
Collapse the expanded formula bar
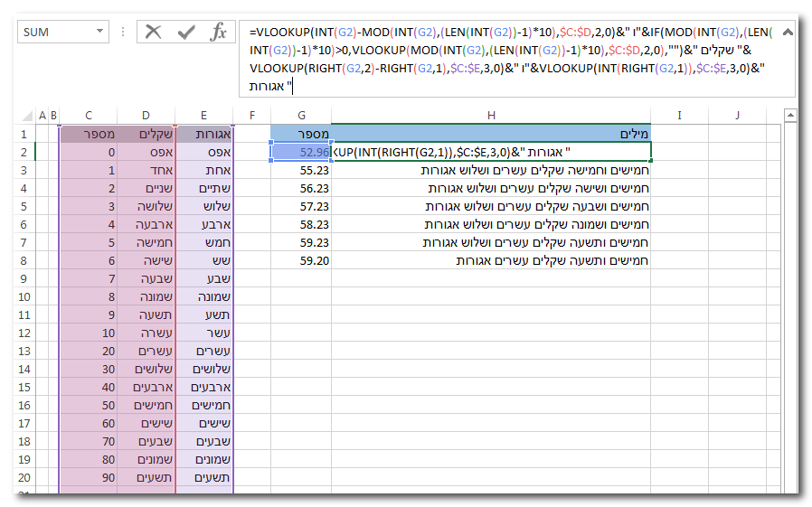pos(787,32)
